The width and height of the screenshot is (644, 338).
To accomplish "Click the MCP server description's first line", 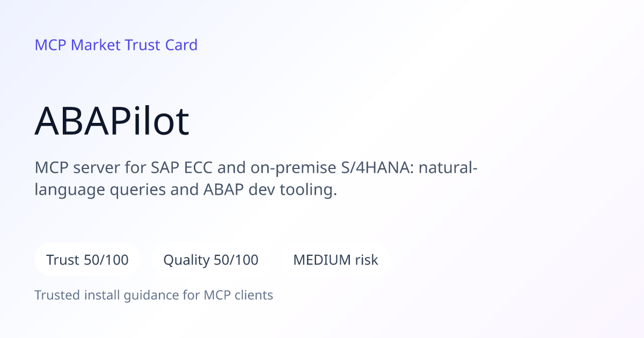I will point(257,168).
